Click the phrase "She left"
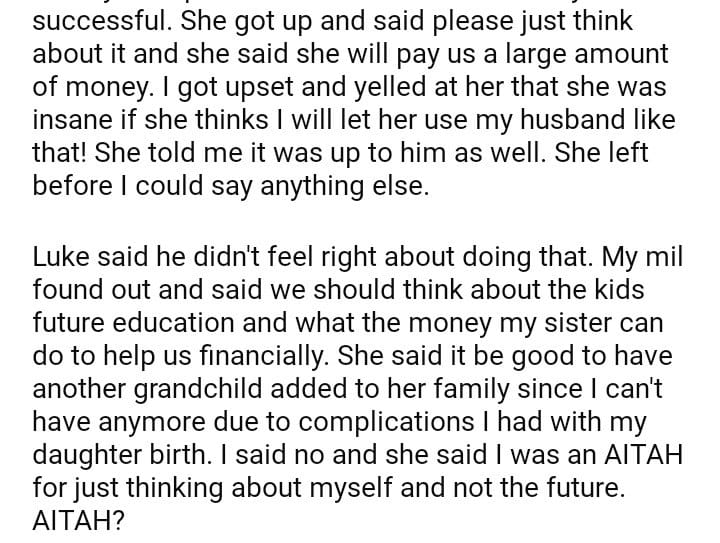This screenshot has width=720, height=543. (619, 155)
